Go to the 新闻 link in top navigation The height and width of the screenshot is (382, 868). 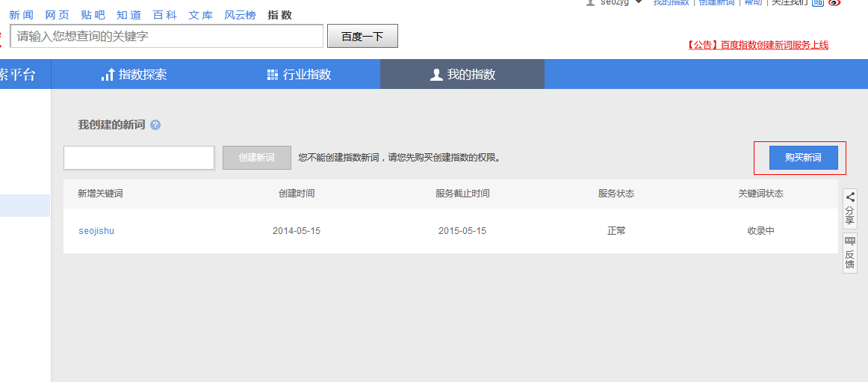click(x=21, y=15)
